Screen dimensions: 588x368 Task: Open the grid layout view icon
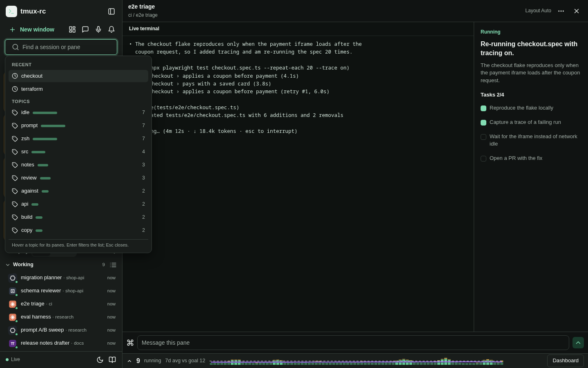(x=72, y=29)
